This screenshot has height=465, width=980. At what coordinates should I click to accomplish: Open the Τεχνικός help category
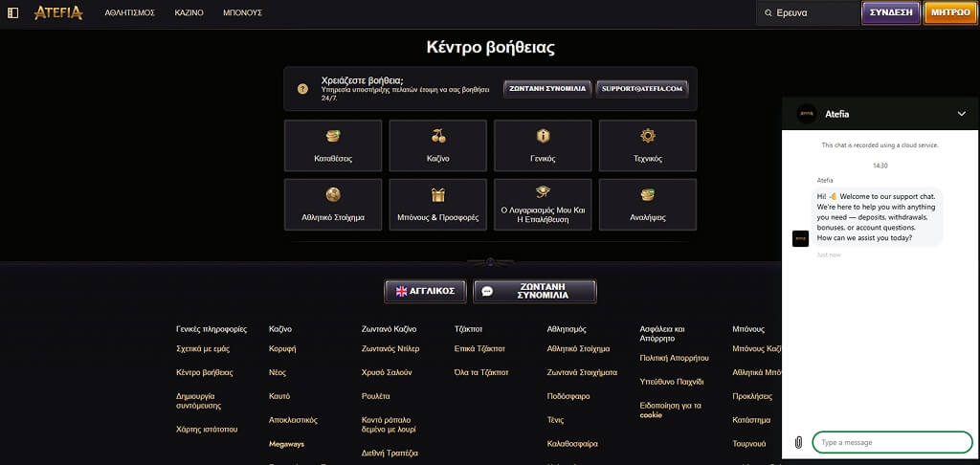648,145
